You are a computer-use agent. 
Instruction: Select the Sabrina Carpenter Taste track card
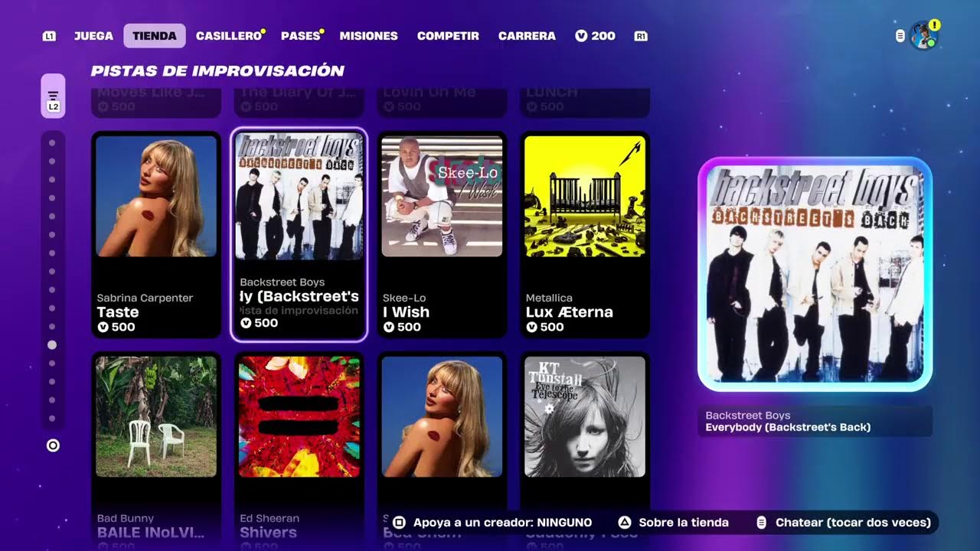(x=156, y=235)
